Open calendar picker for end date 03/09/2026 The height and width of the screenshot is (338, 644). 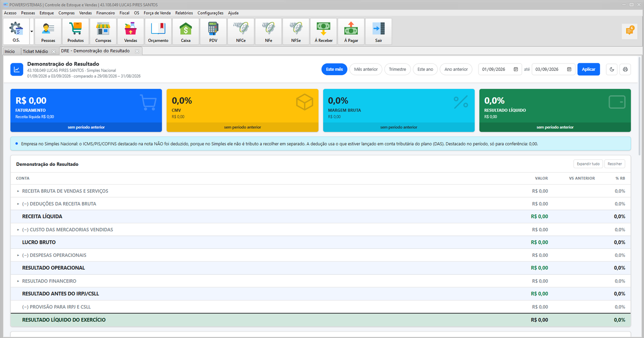pos(569,69)
